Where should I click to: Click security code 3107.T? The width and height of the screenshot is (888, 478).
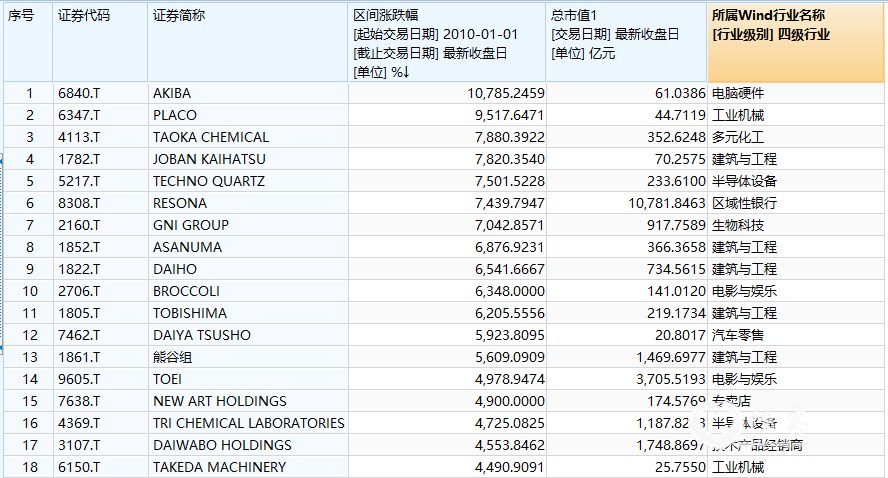point(79,446)
